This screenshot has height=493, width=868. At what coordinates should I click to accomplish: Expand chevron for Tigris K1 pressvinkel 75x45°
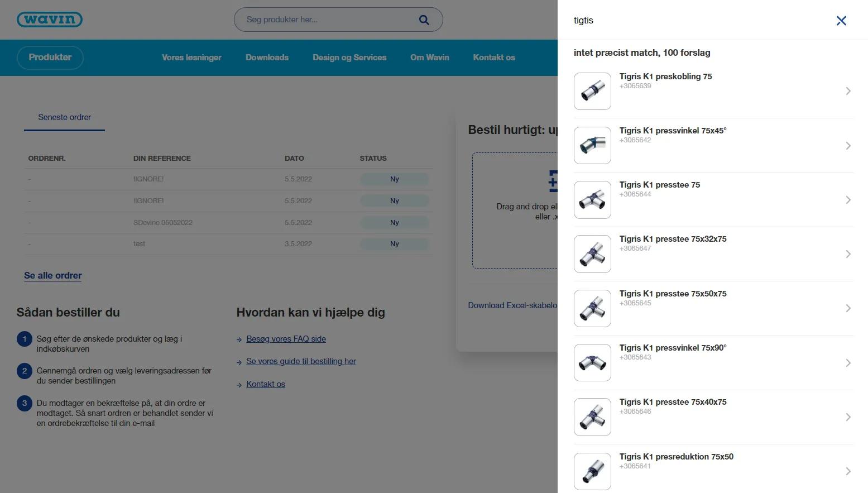click(x=848, y=146)
